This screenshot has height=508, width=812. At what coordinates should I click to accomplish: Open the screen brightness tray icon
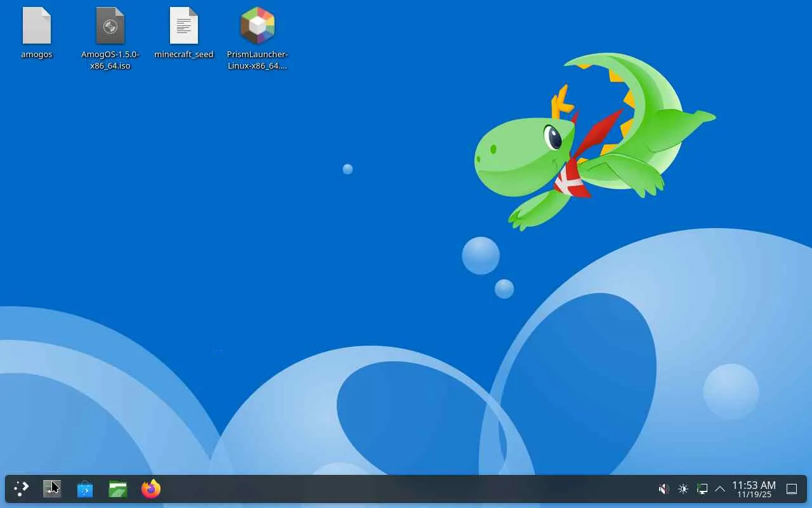coord(683,489)
